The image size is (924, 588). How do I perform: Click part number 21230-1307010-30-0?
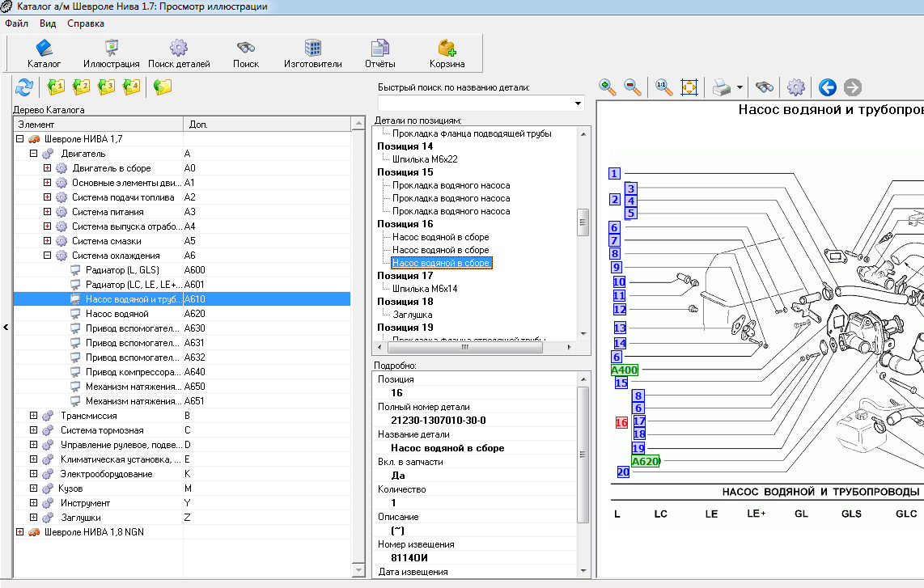pos(439,420)
